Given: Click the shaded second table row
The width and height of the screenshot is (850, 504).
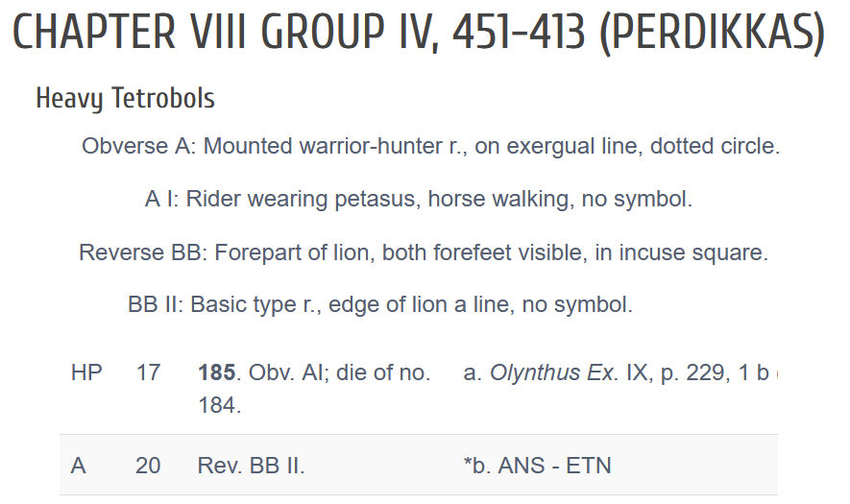Looking at the screenshot, I should click(x=419, y=465).
